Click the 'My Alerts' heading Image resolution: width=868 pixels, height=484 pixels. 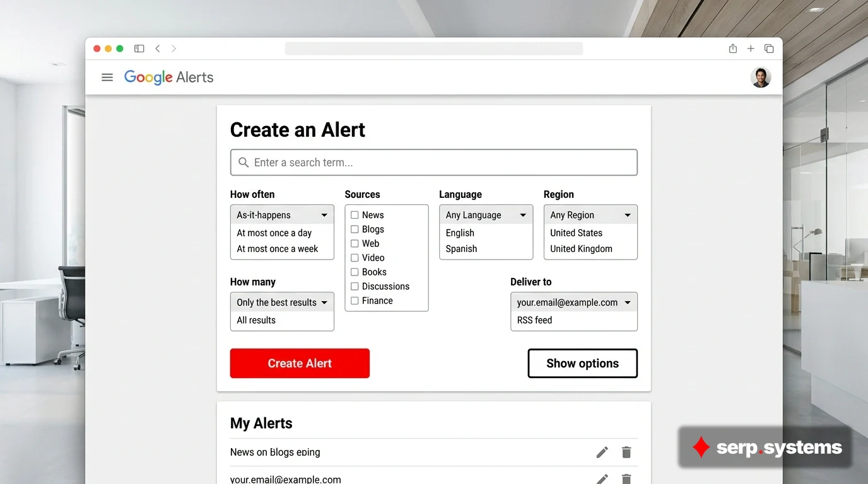coord(261,423)
